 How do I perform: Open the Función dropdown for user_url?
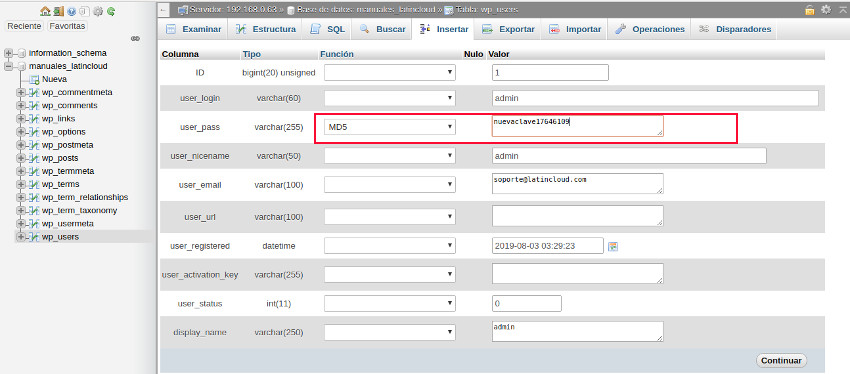(390, 217)
